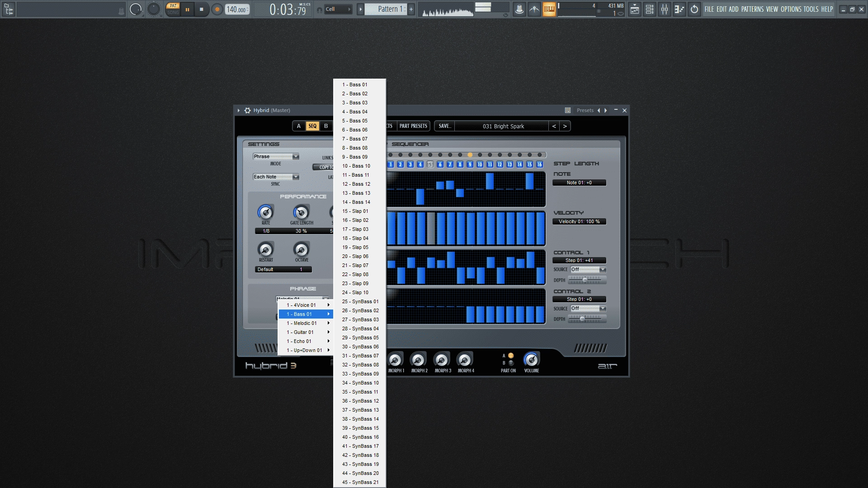Click Control 2 DEPTH slider handle
This screenshot has height=488, width=868.
pyautogui.click(x=582, y=319)
